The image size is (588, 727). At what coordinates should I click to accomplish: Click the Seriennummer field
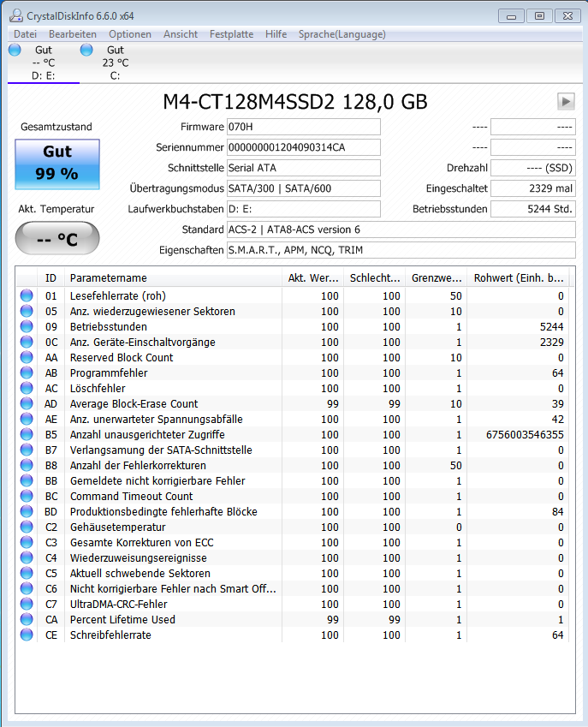pyautogui.click(x=304, y=147)
